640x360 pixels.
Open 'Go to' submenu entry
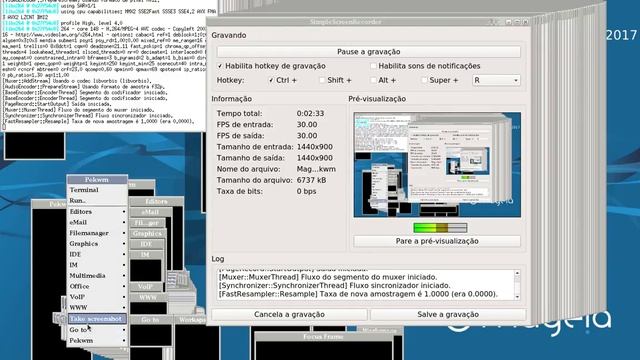[x=97, y=330]
